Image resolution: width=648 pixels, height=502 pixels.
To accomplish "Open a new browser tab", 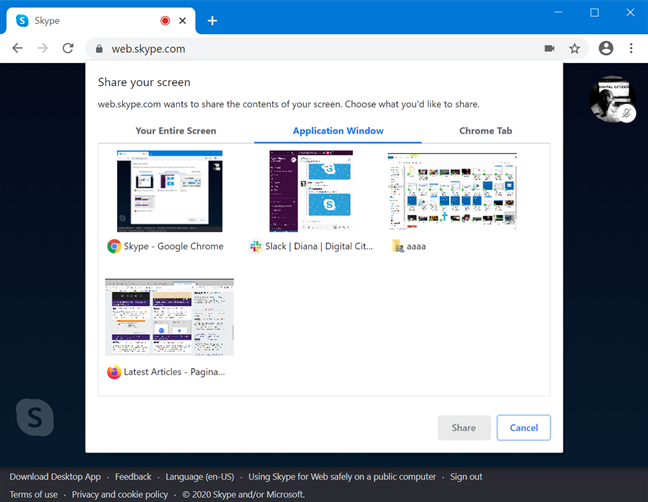I will point(212,21).
